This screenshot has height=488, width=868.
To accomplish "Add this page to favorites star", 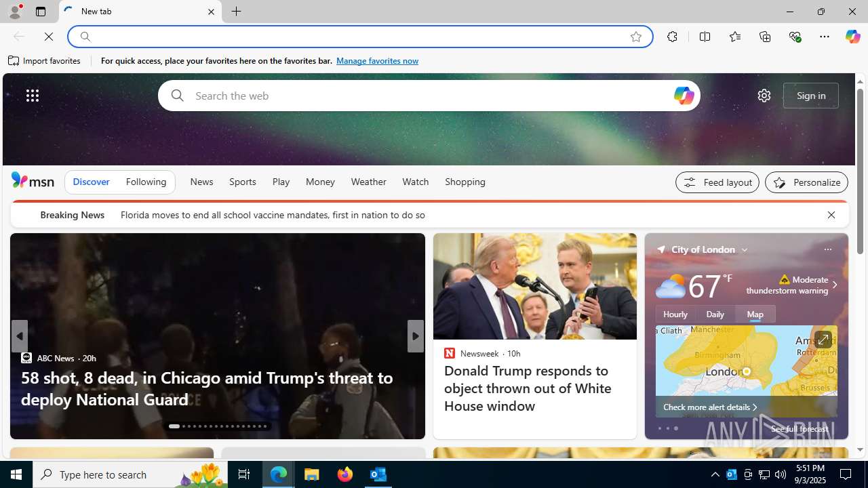I will [x=635, y=37].
